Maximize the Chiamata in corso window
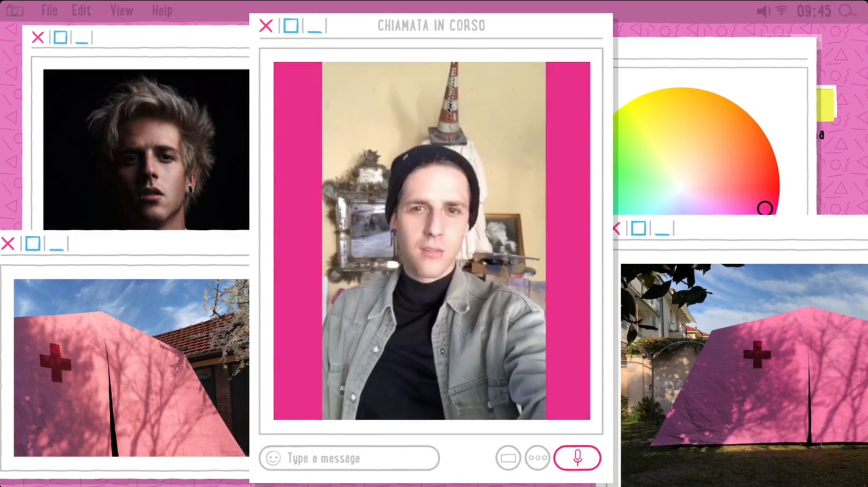 click(291, 26)
